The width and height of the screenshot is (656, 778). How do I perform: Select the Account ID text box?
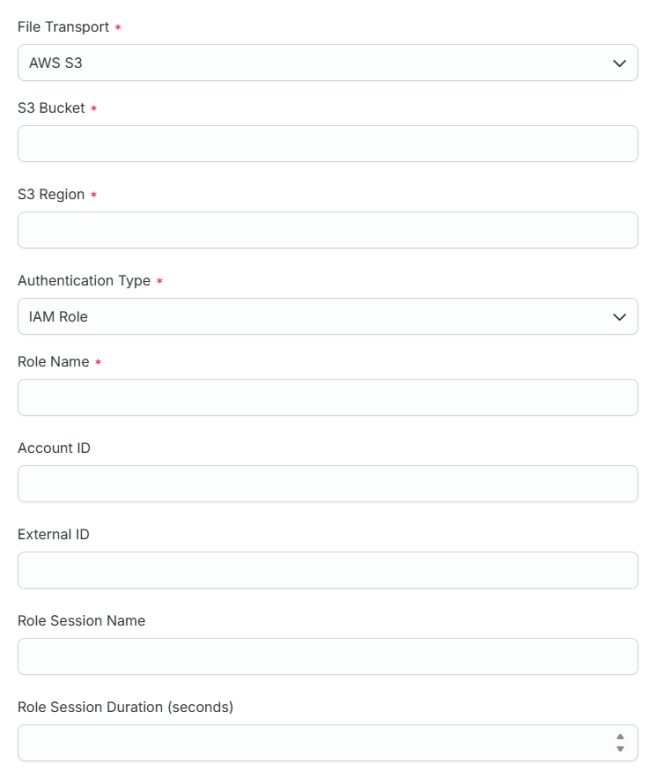pos(328,484)
